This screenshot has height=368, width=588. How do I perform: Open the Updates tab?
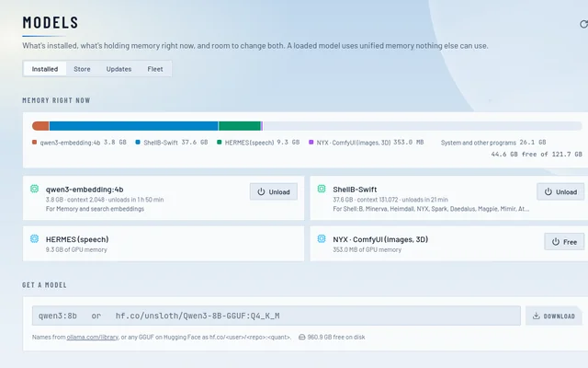(x=119, y=69)
